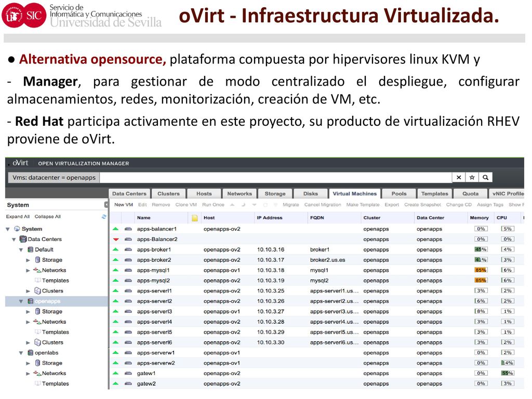Screen dimensions: 532x399
Task: Sort table by Memory column header
Action: 479,218
